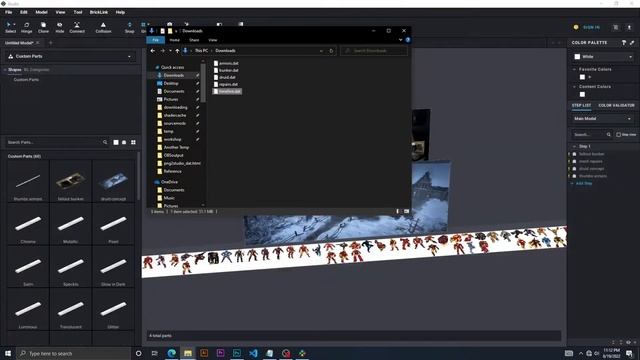Go forward in File Explorer

(162, 51)
